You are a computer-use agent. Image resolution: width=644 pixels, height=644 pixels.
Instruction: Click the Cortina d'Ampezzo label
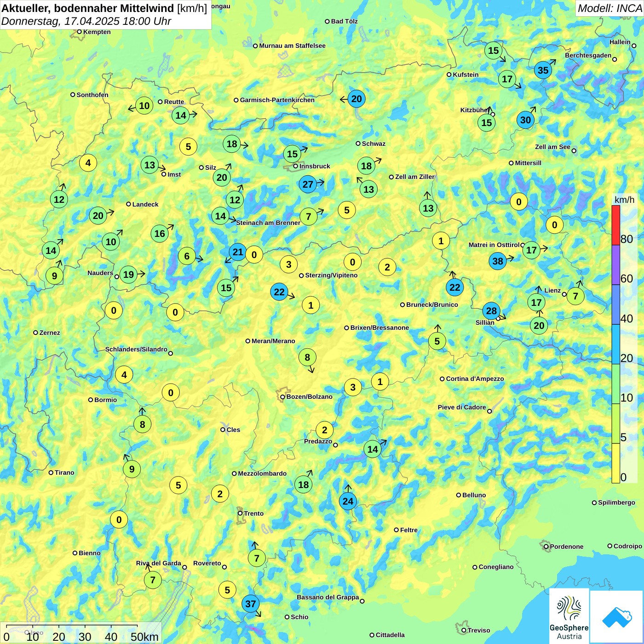475,379
